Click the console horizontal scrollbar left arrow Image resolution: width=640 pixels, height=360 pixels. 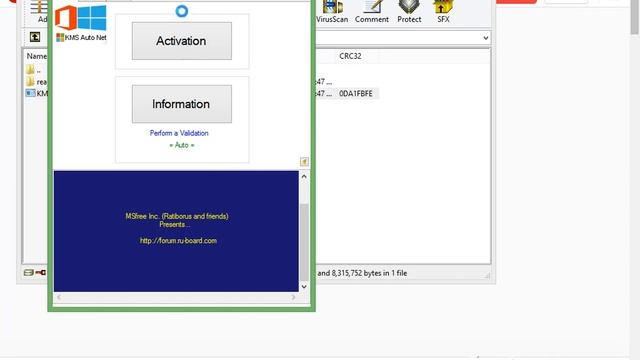pyautogui.click(x=59, y=297)
